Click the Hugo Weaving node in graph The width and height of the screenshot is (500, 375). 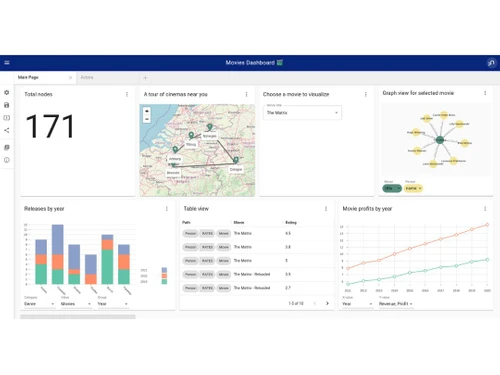(x=416, y=132)
